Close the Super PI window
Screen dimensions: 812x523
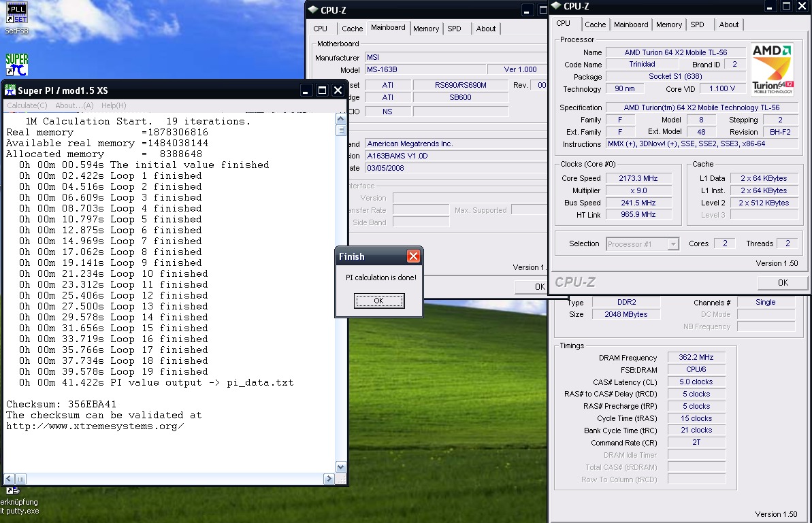tap(338, 90)
